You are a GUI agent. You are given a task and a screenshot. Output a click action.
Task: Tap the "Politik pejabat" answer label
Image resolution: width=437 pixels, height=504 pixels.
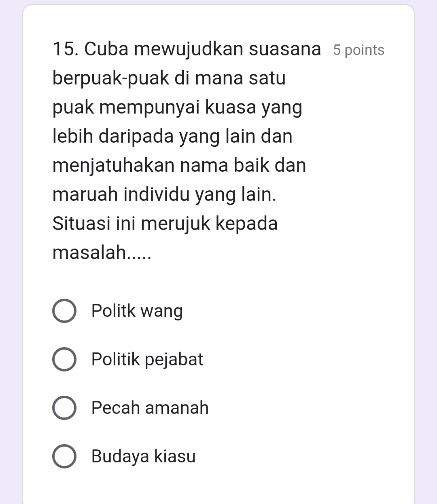click(x=147, y=359)
